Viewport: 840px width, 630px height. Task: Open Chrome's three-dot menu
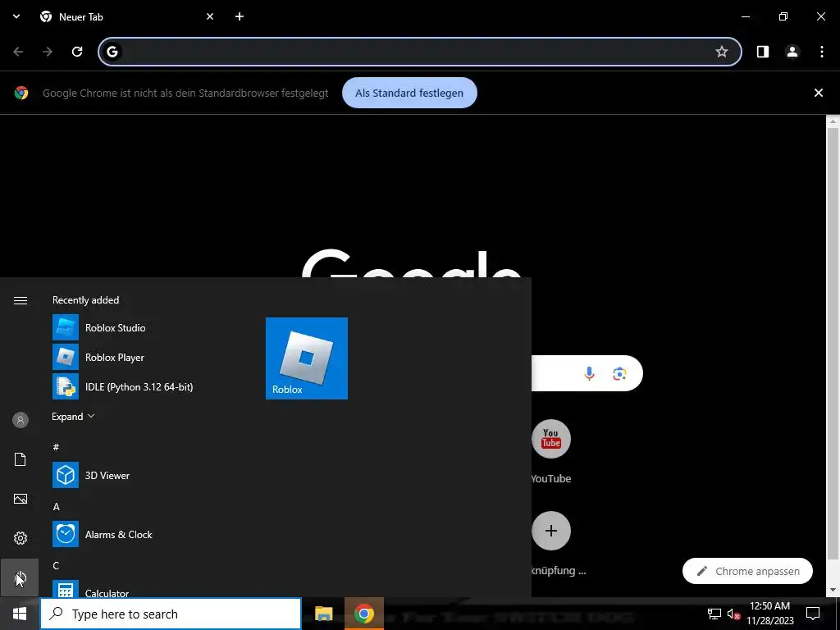point(821,52)
